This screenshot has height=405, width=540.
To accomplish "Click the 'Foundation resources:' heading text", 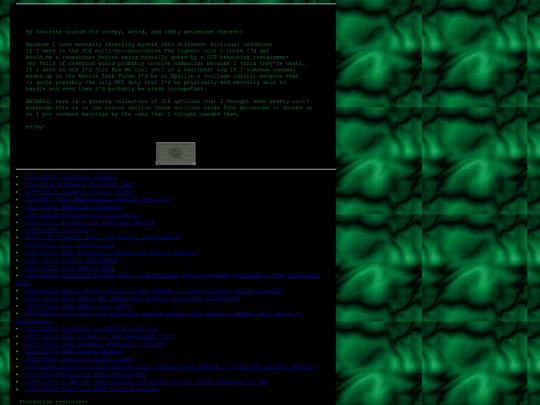I will pyautogui.click(x=54, y=402).
